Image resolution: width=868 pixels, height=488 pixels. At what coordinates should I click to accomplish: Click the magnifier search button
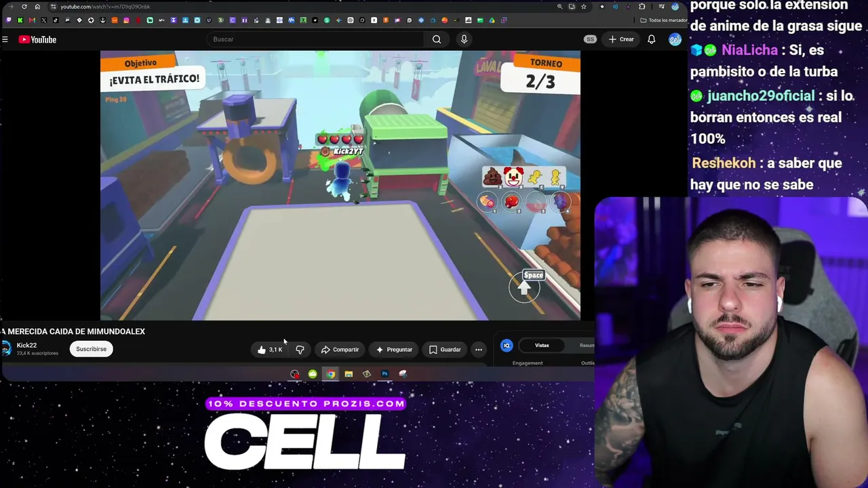click(x=437, y=39)
